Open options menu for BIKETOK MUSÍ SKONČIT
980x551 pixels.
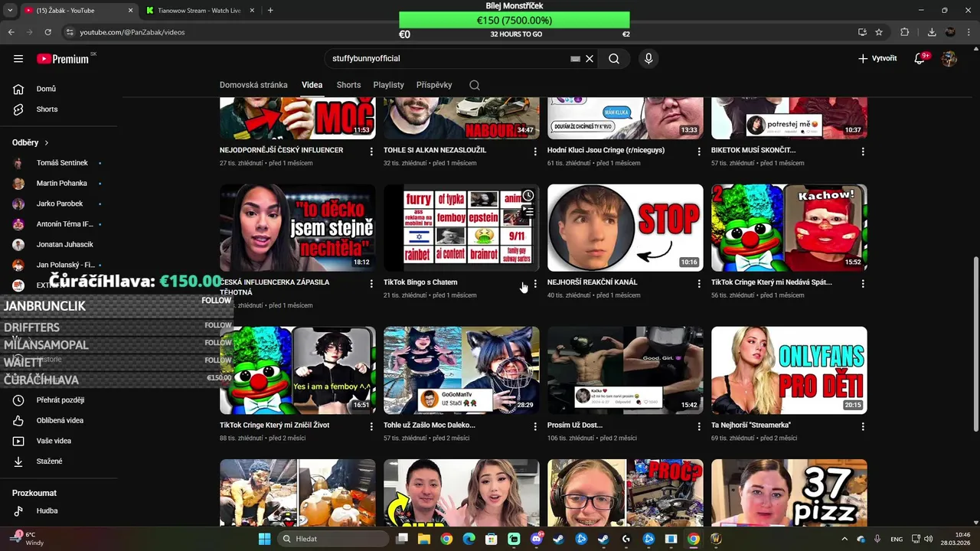(x=863, y=152)
